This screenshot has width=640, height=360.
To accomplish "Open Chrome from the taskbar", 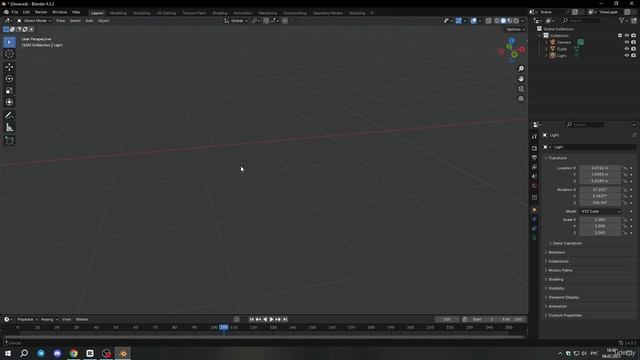I will (x=73, y=353).
